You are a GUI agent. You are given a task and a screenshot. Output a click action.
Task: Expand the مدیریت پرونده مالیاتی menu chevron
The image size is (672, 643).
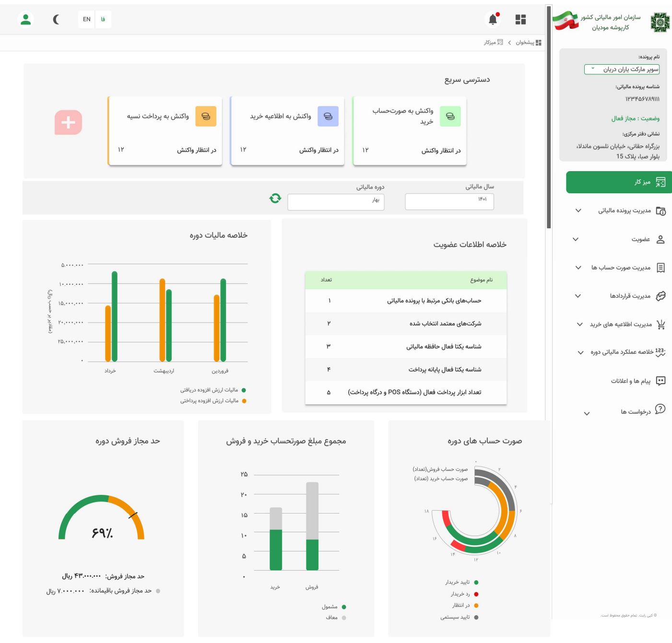click(578, 210)
